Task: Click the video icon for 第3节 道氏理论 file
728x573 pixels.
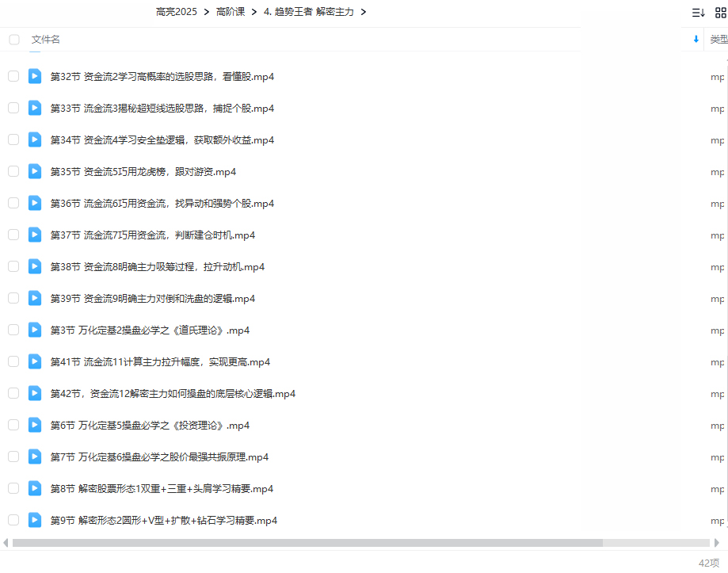Action: 35,330
